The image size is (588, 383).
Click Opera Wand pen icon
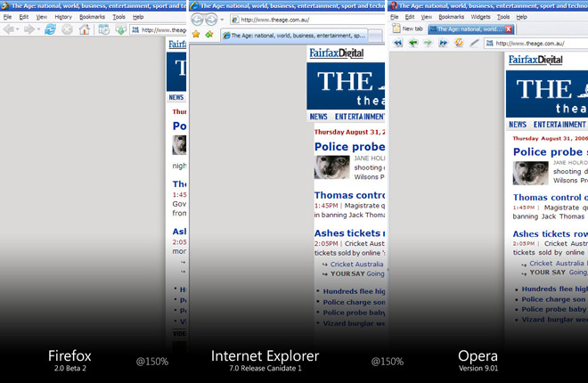pos(474,43)
